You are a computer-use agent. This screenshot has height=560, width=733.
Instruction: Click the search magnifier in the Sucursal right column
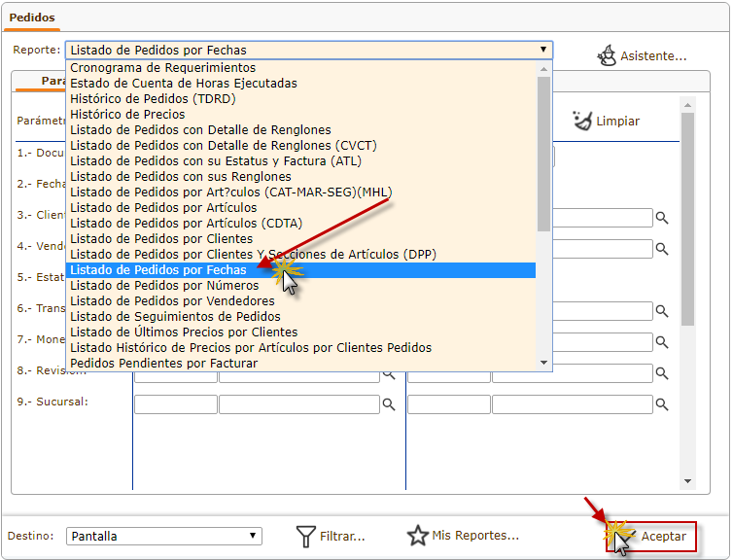tap(662, 404)
